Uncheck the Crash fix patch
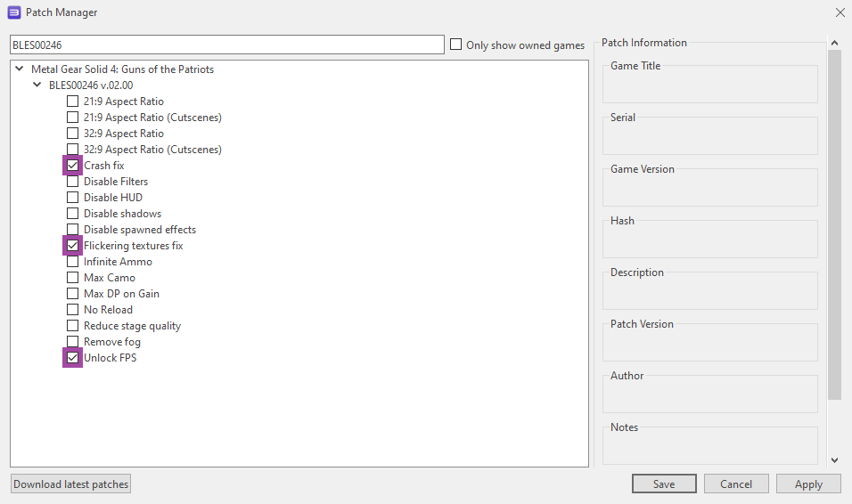The height and width of the screenshot is (504, 852). [x=73, y=166]
